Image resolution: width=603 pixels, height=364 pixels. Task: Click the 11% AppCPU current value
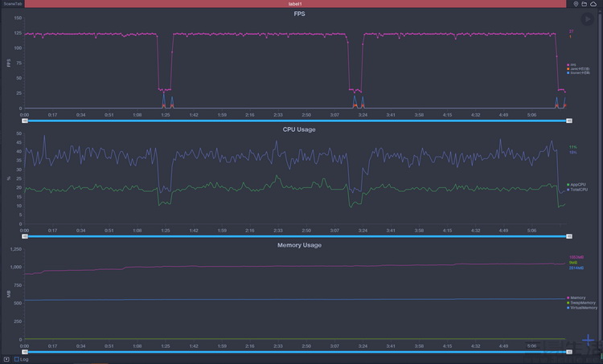tap(572, 147)
